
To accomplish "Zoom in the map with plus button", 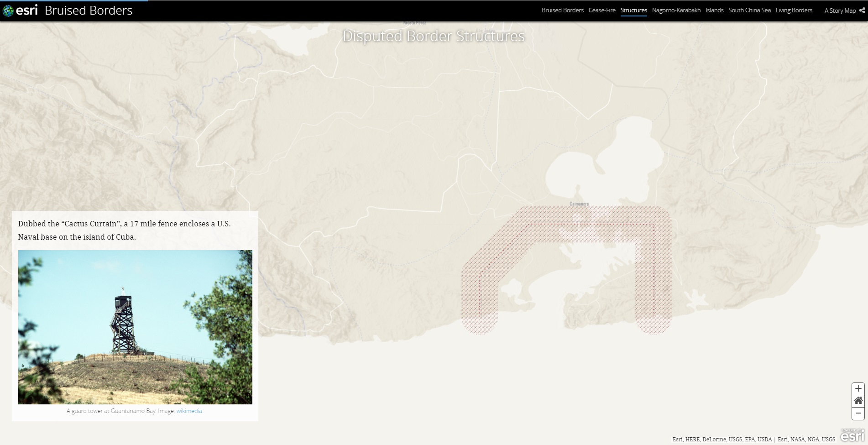I will click(x=858, y=388).
